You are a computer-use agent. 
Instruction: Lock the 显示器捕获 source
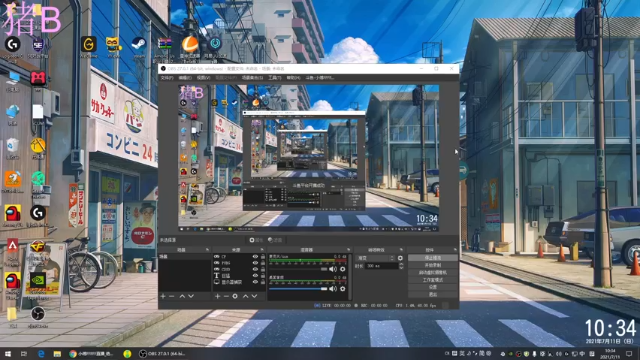pyautogui.click(x=263, y=282)
